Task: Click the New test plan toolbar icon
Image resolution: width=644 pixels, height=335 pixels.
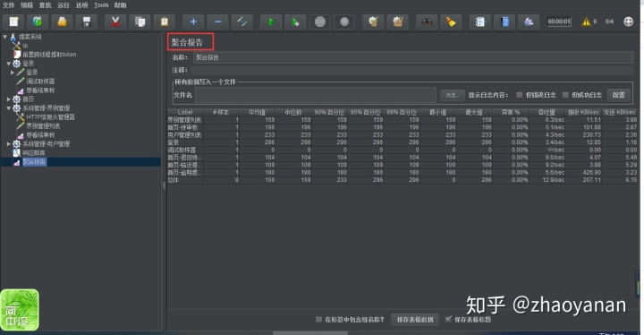Action: [x=13, y=21]
